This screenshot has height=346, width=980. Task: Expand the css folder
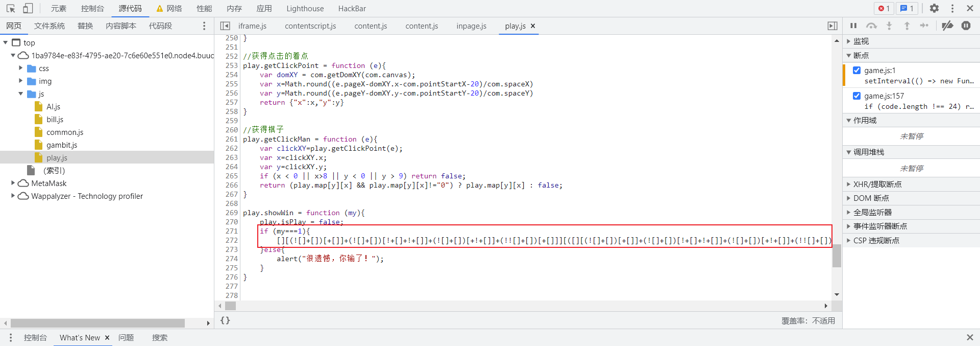20,68
